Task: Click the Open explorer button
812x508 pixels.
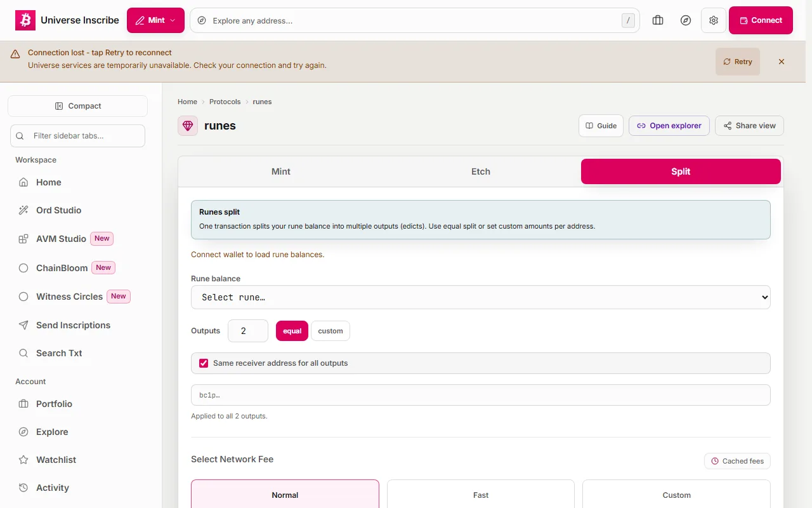Action: 669,126
